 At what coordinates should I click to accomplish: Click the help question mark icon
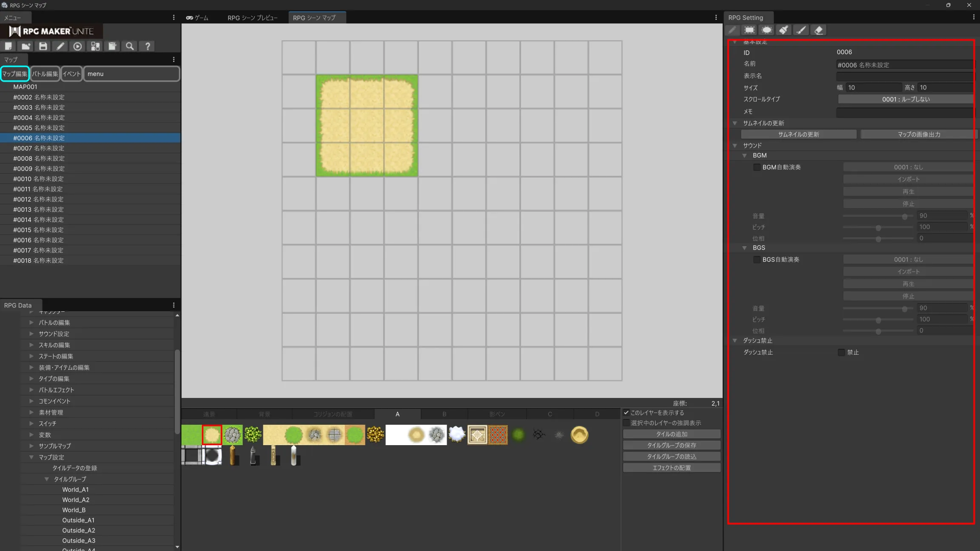click(x=147, y=46)
